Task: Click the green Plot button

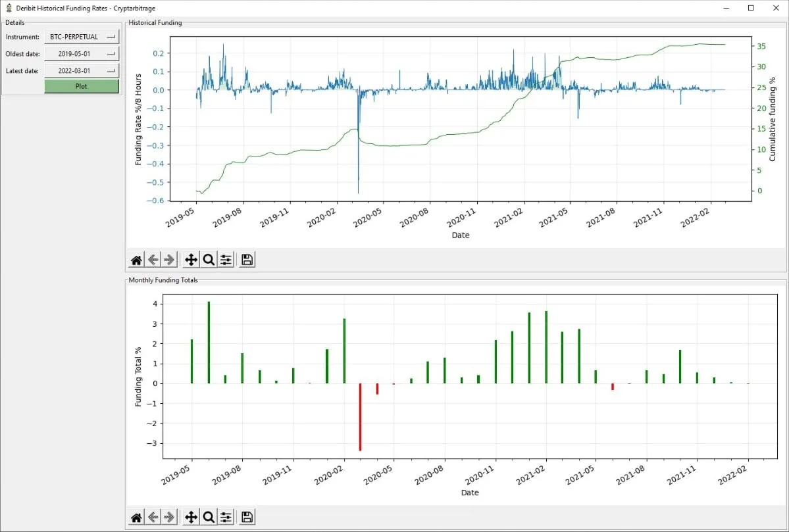Action: [82, 87]
